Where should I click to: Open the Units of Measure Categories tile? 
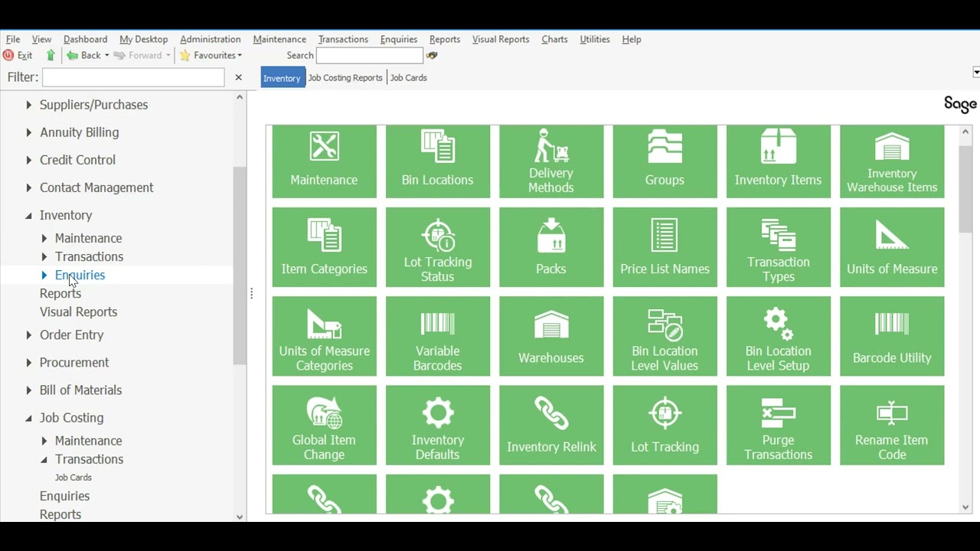pyautogui.click(x=324, y=336)
